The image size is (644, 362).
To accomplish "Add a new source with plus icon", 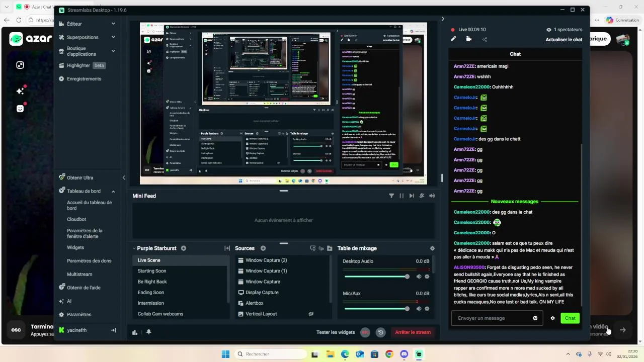I will pos(263,248).
